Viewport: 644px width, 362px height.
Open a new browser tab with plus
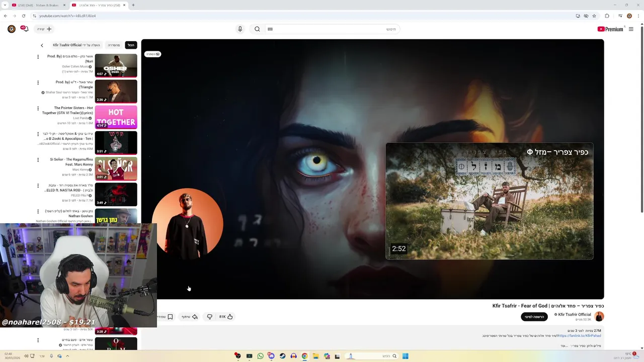133,5
